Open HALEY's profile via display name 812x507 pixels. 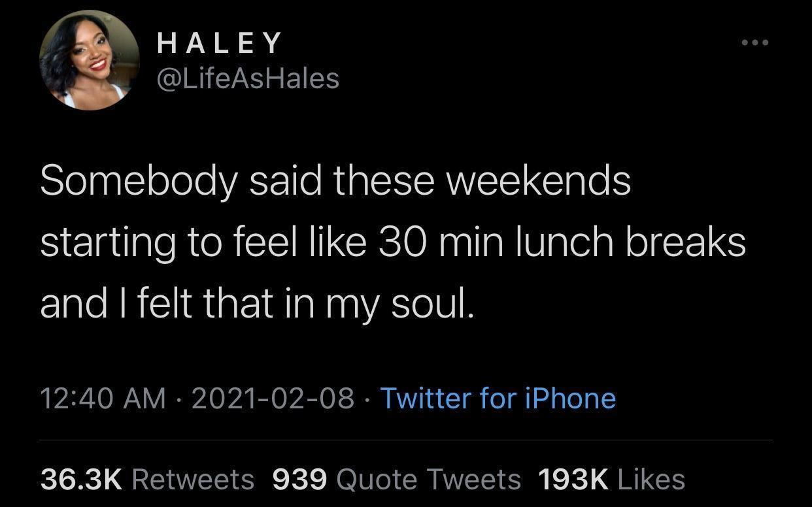(219, 43)
